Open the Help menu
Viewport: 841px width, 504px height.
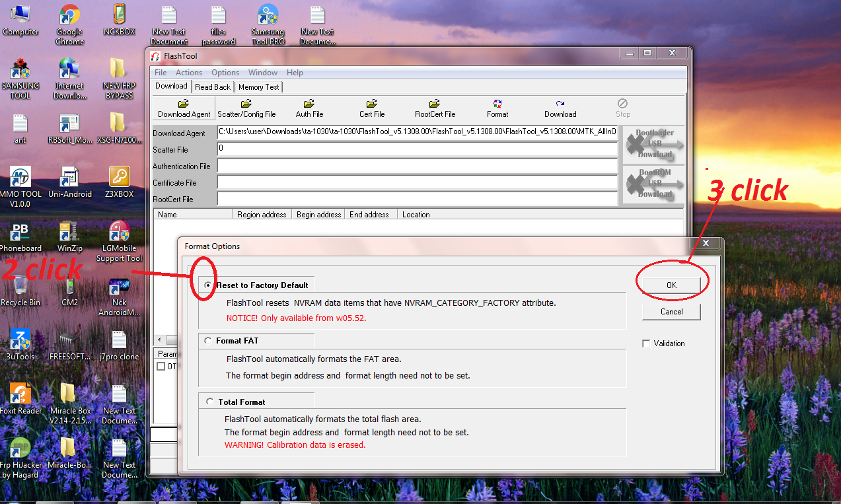[295, 73]
